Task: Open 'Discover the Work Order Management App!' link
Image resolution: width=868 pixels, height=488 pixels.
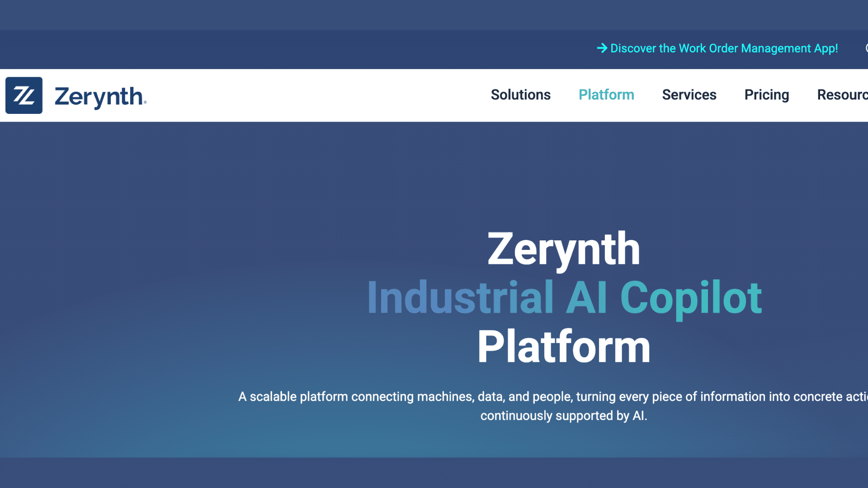Action: [x=723, y=48]
